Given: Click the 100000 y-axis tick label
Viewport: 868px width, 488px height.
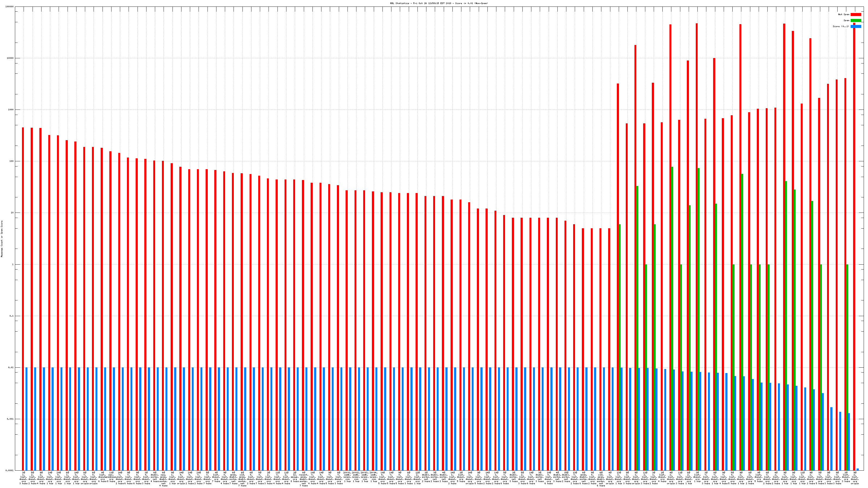Looking at the screenshot, I should pos(10,7).
